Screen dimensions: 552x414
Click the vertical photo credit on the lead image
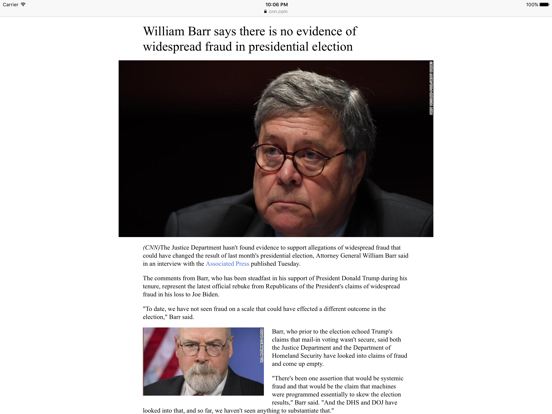pos(431,88)
